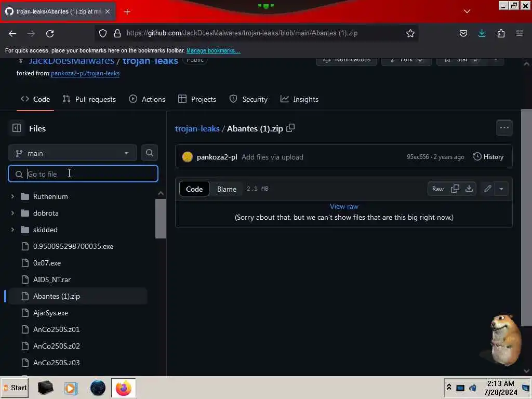Open the Actions tab

(x=147, y=99)
